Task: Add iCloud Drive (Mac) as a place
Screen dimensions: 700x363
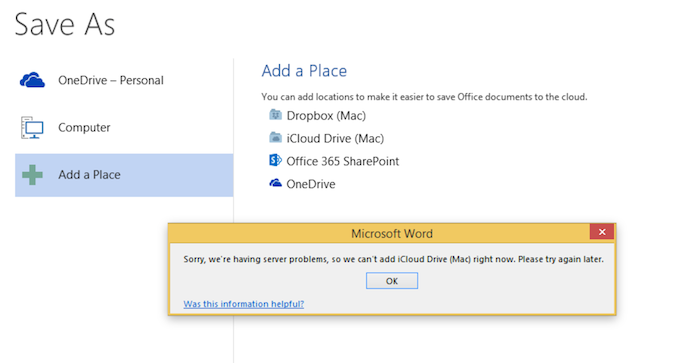Action: pyautogui.click(x=335, y=138)
